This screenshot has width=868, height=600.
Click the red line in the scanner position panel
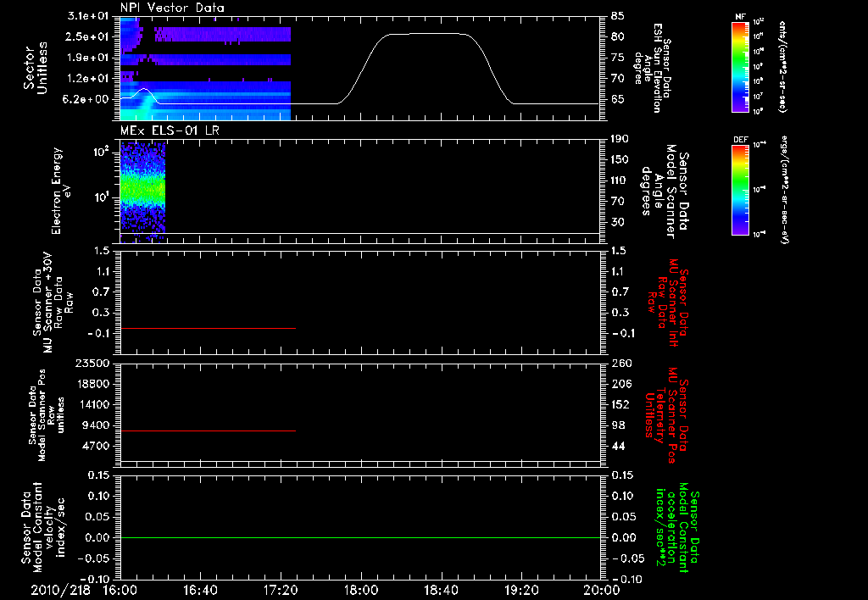click(x=209, y=431)
